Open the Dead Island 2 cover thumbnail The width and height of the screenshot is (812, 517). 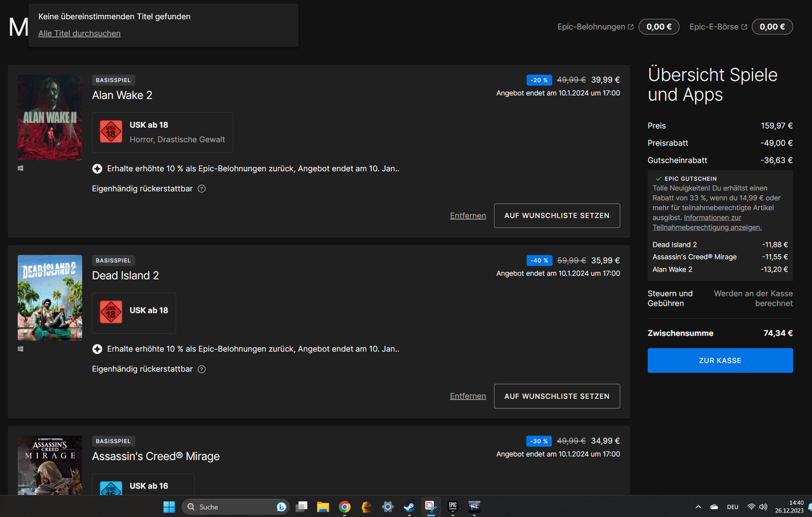50,297
